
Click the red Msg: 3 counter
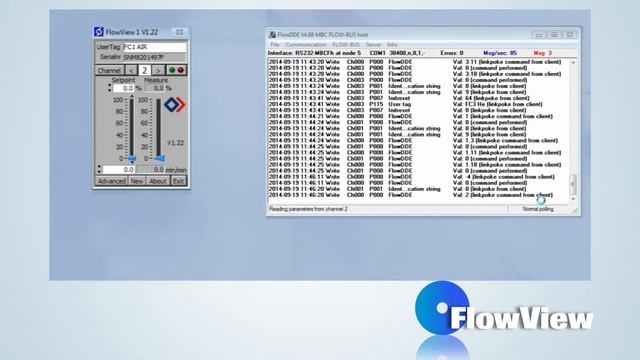pos(542,53)
